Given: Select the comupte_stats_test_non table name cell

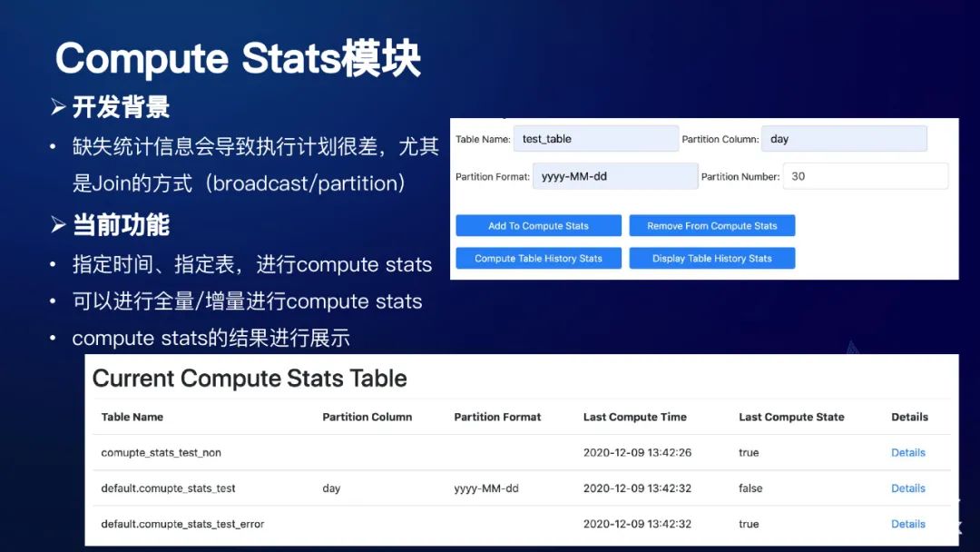Looking at the screenshot, I should pyautogui.click(x=161, y=453).
